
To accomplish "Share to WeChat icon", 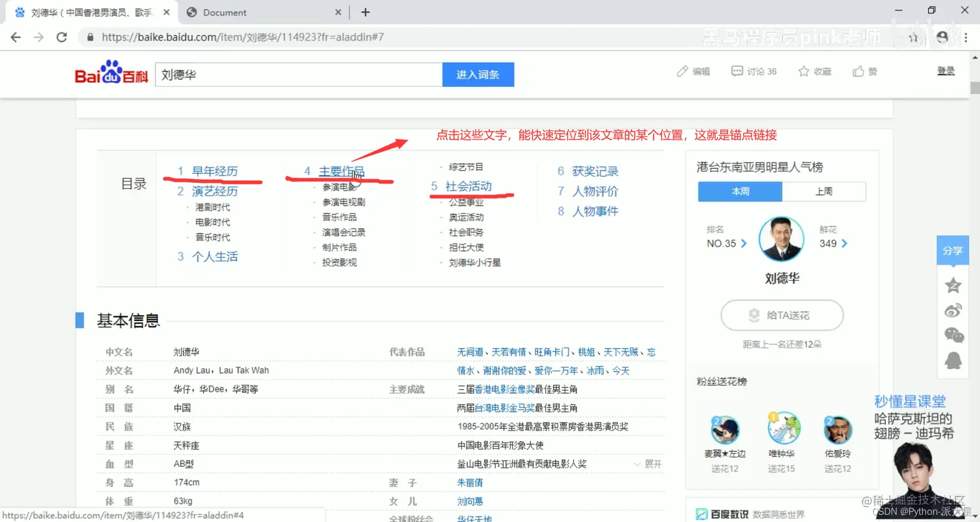I will (953, 335).
